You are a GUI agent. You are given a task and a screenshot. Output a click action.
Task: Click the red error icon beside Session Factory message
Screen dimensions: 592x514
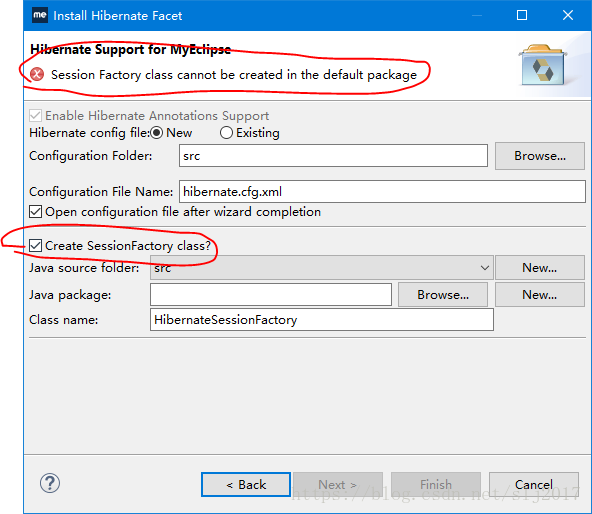(x=37, y=74)
